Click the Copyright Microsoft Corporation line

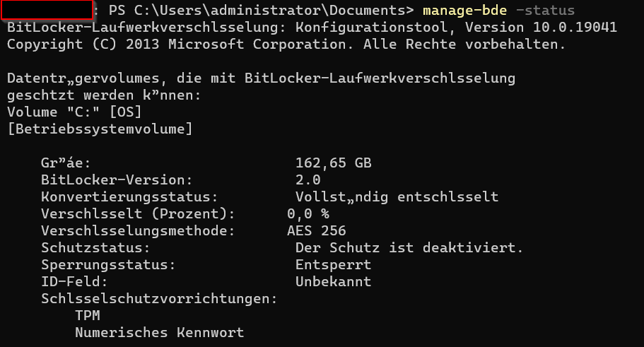286,45
